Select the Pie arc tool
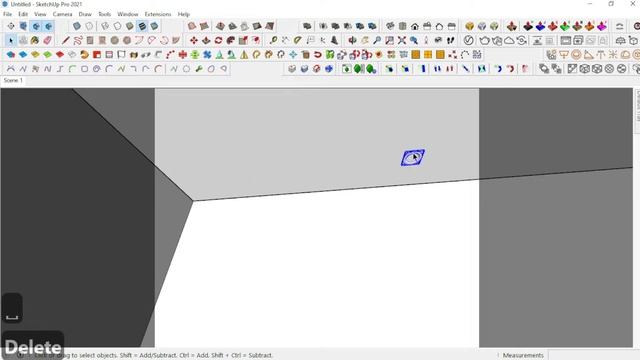The image size is (640, 360). click(176, 40)
